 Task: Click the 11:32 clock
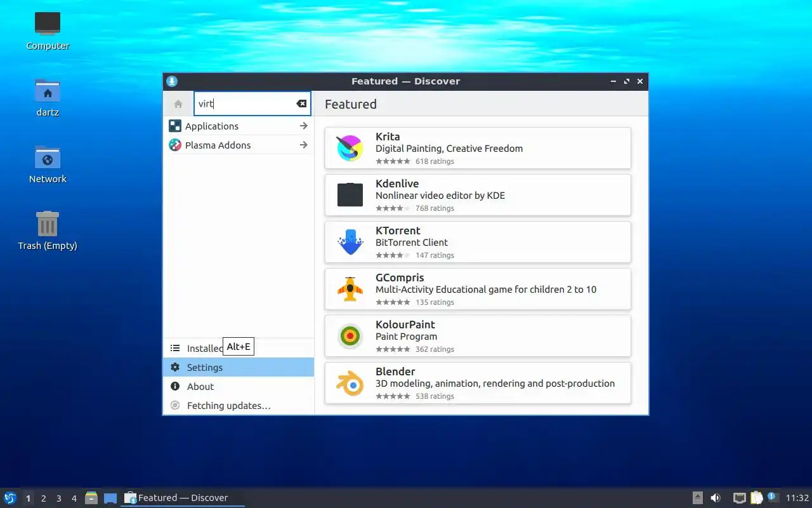click(797, 498)
